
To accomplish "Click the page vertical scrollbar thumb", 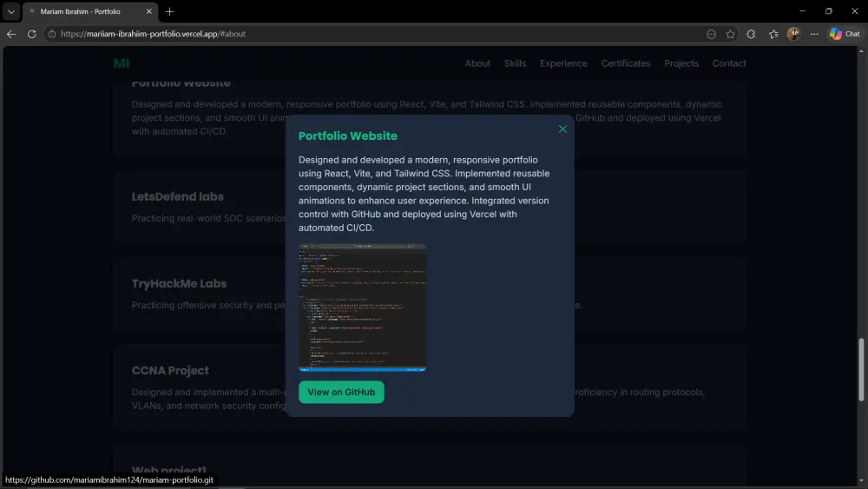I will [861, 369].
